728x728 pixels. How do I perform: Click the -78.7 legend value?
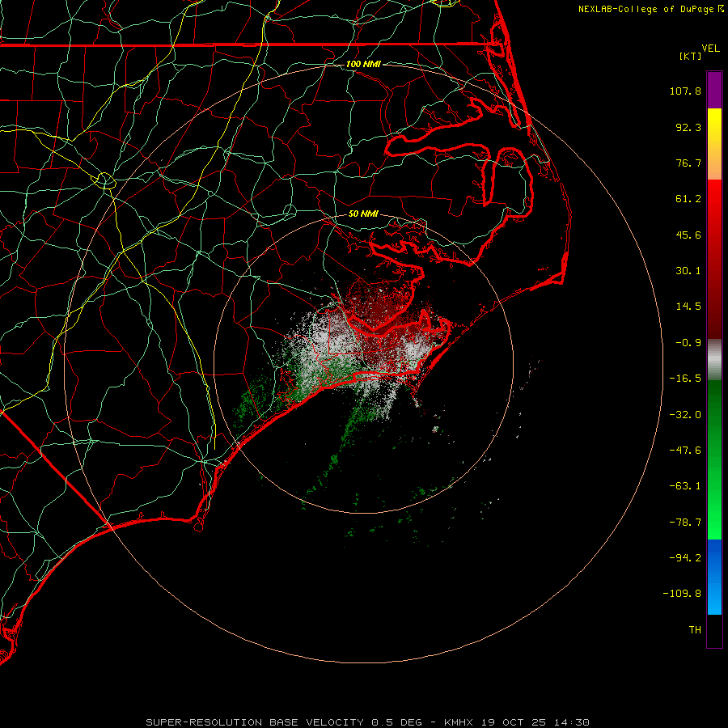click(x=685, y=523)
